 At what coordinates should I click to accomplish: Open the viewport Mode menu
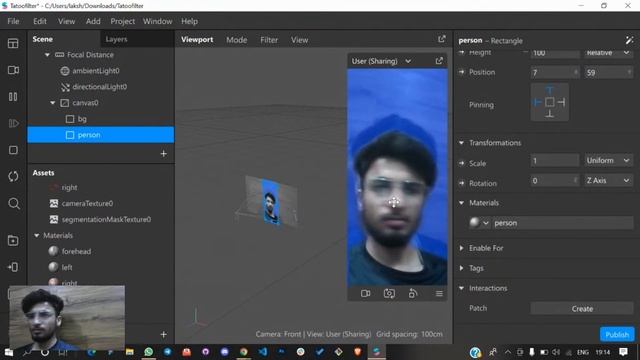236,40
